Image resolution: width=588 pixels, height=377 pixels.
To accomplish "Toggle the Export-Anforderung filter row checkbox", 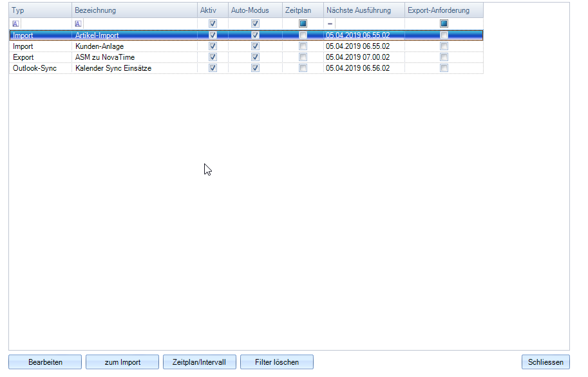I will coord(444,24).
